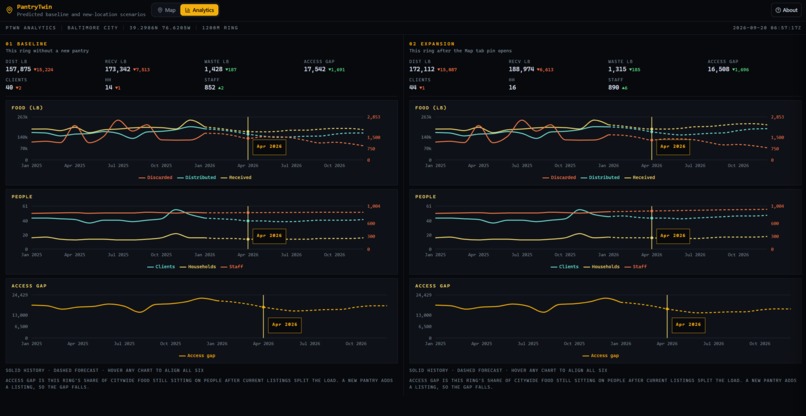This screenshot has height=416, width=806.
Task: Toggle Distributed series in Expansion Food chart legend
Action: pyautogui.click(x=601, y=177)
